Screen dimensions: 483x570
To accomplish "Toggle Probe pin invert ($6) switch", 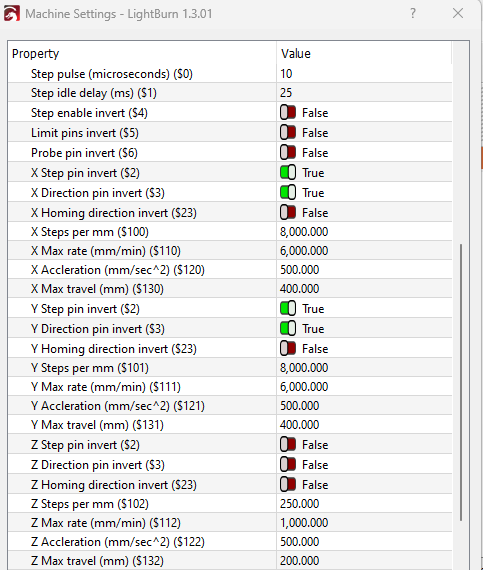I will click(288, 152).
